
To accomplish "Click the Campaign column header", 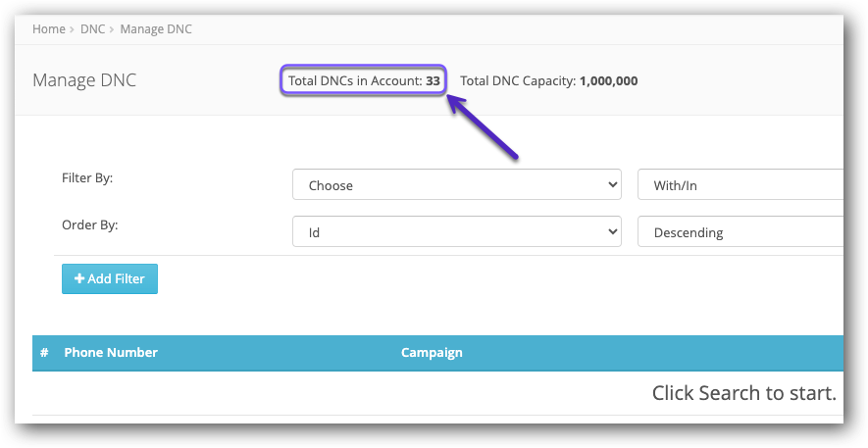I will tap(432, 353).
